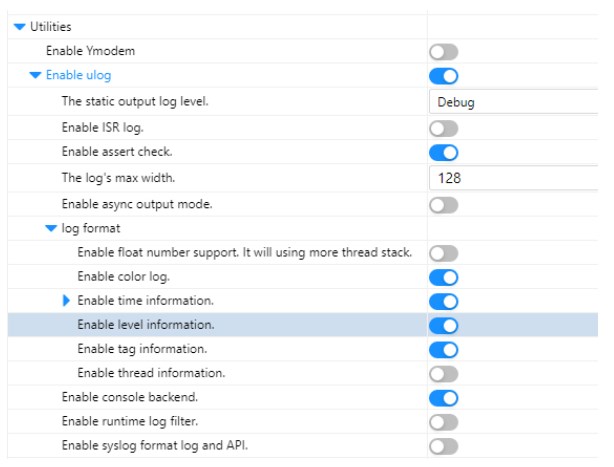The image size is (614, 467).
Task: Turn off Enable tag information toggle
Action: click(x=443, y=349)
